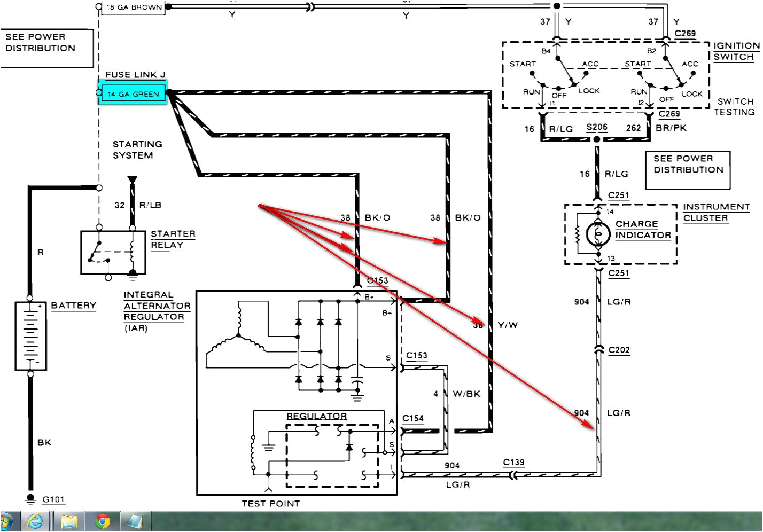This screenshot has height=532, width=763.
Task: Click the INSTRUMENT CLUSTER label
Action: point(716,213)
